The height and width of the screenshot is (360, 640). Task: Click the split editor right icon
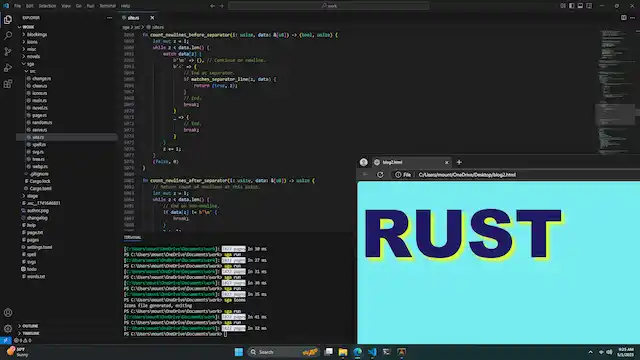(623, 18)
